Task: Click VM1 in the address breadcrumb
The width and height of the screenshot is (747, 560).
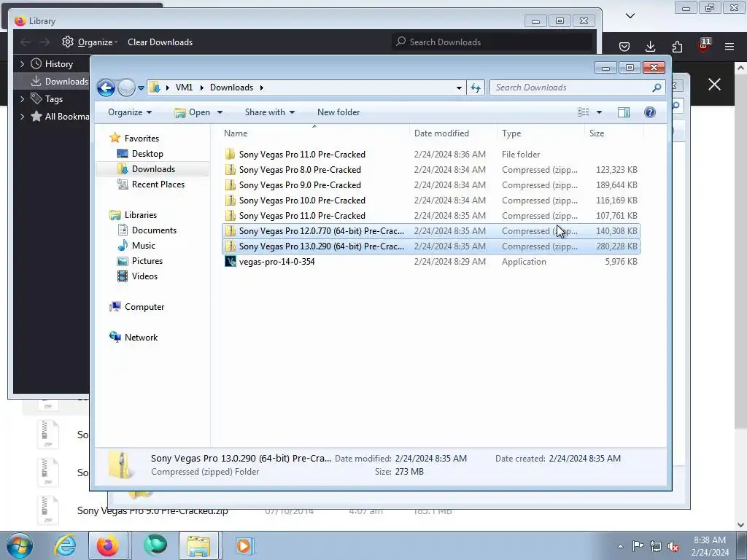Action: (x=184, y=87)
